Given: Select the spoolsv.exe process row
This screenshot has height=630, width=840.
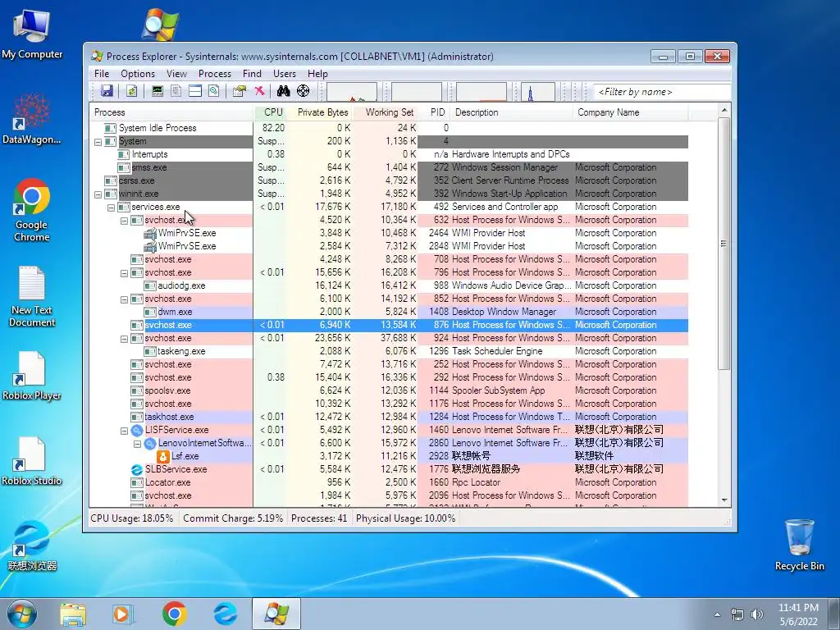Looking at the screenshot, I should (x=388, y=390).
